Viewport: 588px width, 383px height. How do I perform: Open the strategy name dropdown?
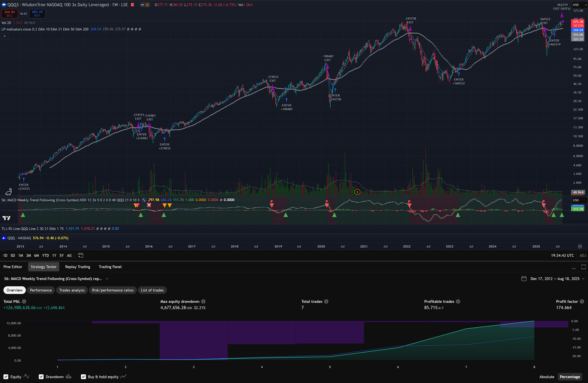107,278
